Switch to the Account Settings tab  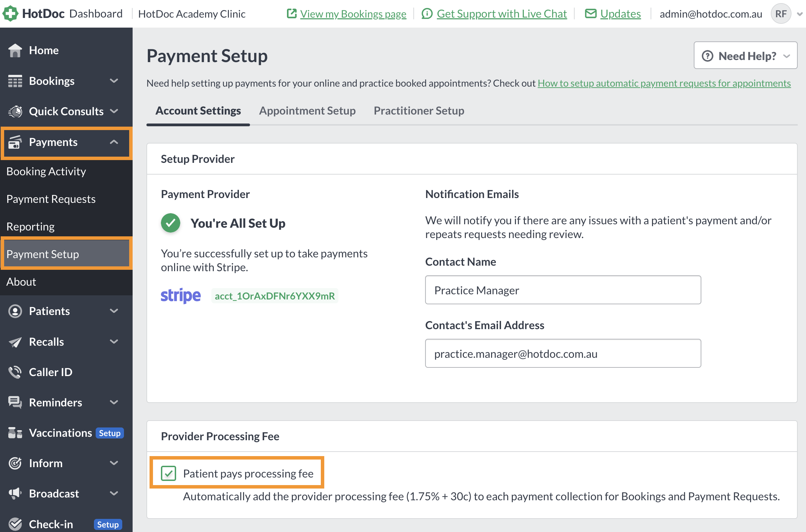coord(198,111)
